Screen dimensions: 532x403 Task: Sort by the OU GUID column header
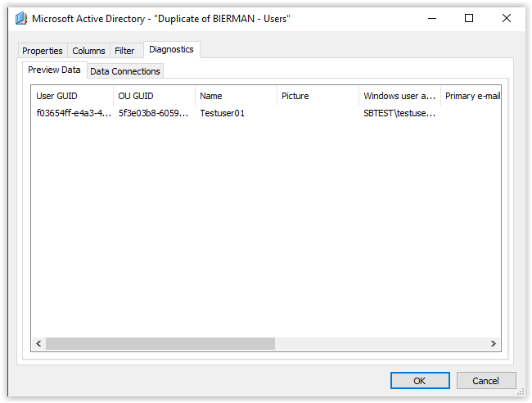[x=155, y=96]
